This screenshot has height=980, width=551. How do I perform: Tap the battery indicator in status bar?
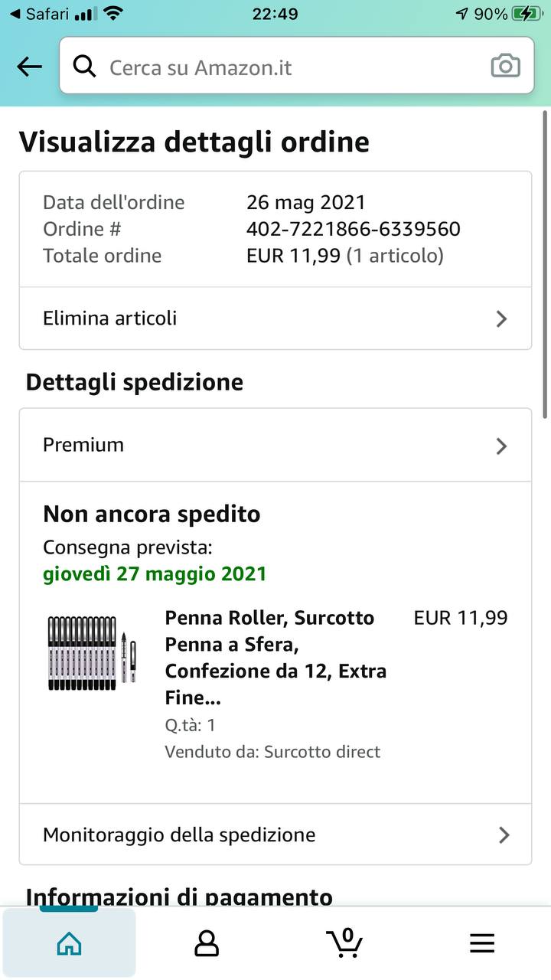527,14
